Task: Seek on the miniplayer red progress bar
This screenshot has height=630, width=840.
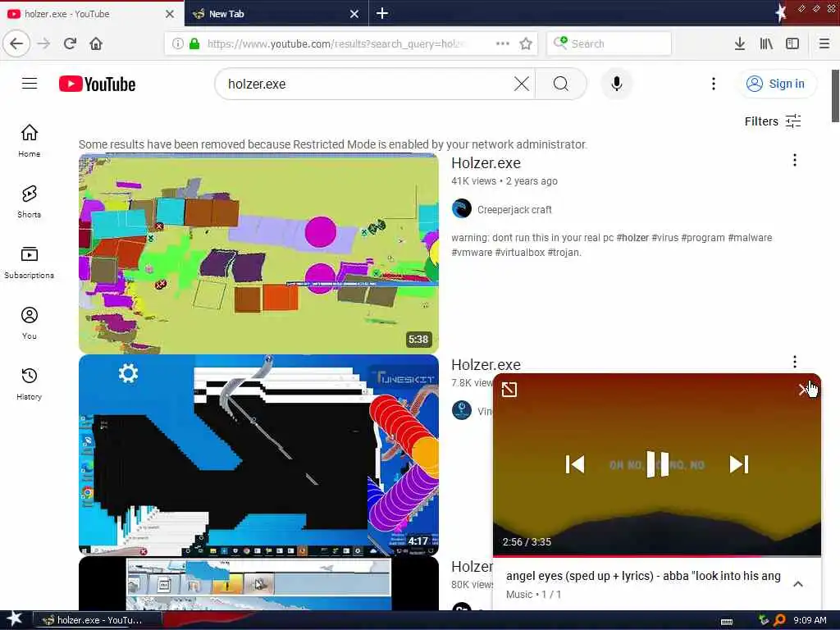Action: (657, 555)
